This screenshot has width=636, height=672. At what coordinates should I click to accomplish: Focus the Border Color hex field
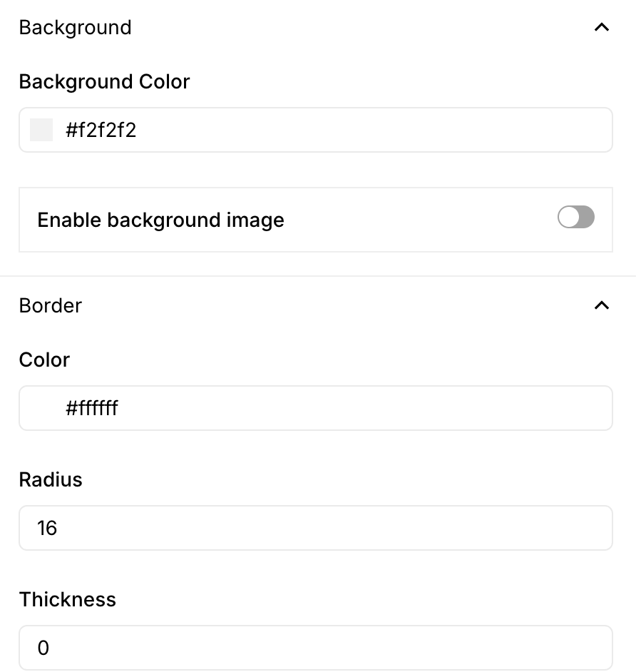[x=357, y=408]
